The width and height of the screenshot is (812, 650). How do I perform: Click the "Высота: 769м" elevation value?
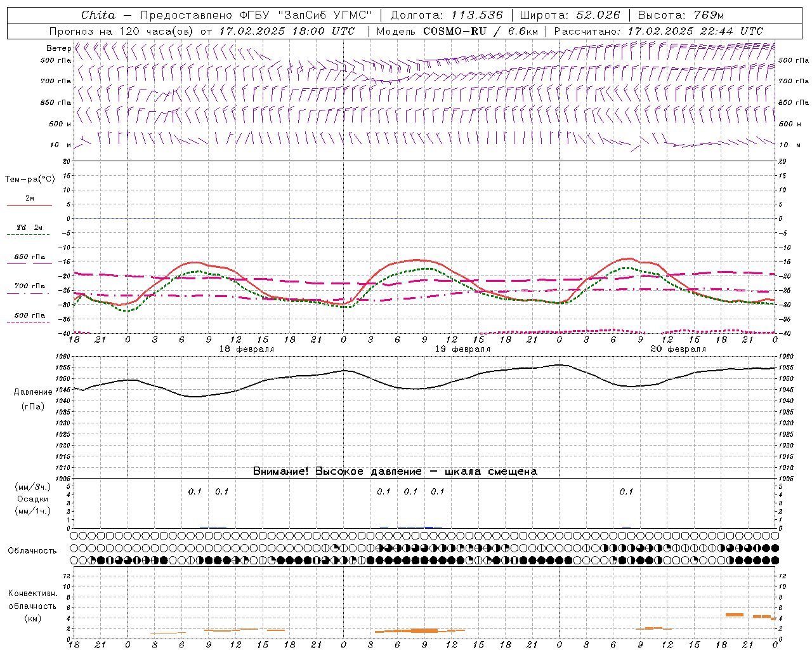click(x=681, y=15)
